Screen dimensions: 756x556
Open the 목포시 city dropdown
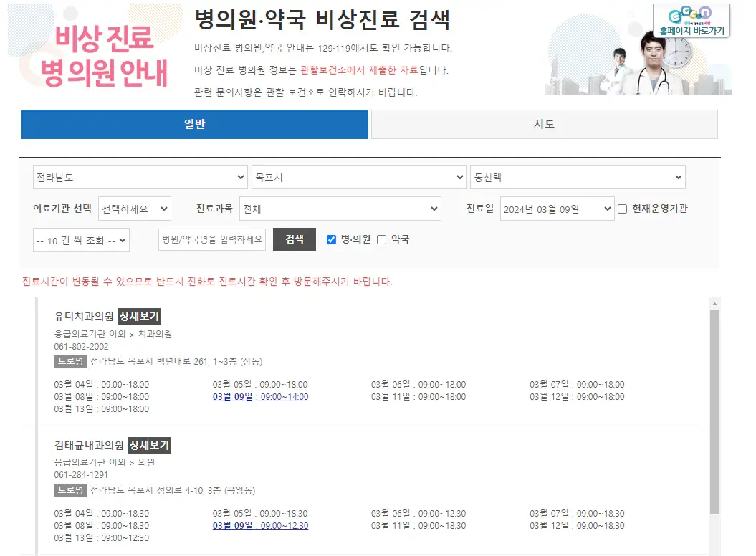(x=358, y=176)
